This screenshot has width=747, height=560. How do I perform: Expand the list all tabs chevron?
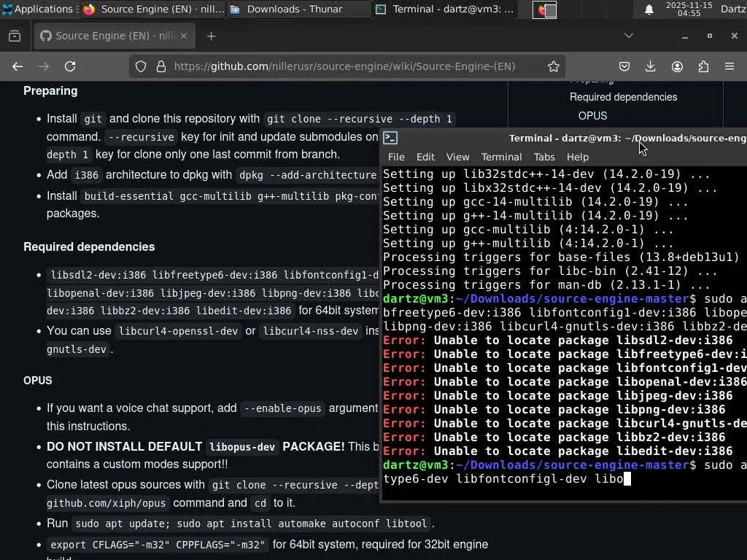pyautogui.click(x=628, y=36)
